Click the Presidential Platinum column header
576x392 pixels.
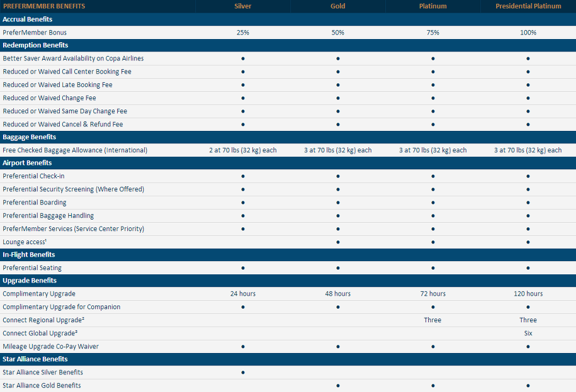(x=528, y=6)
